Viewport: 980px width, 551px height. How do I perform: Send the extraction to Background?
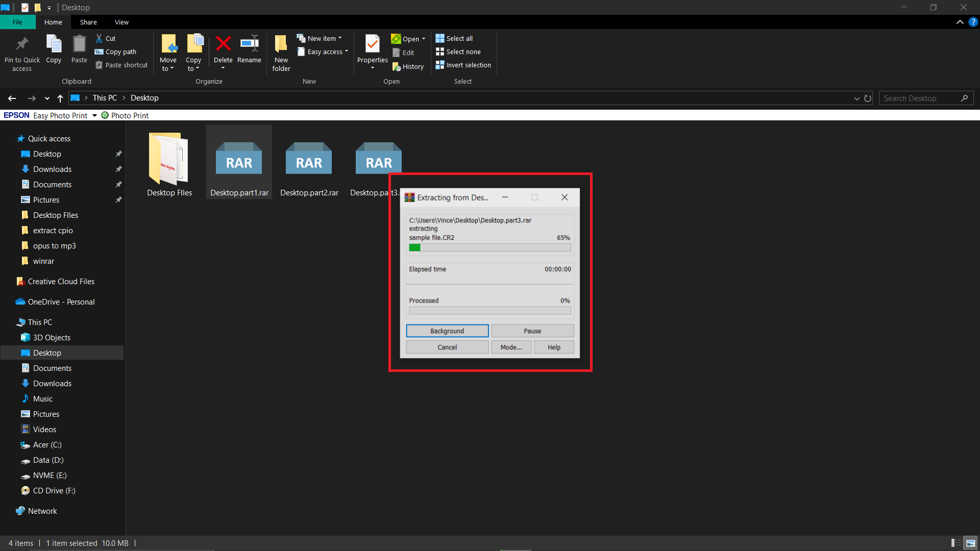pyautogui.click(x=447, y=331)
